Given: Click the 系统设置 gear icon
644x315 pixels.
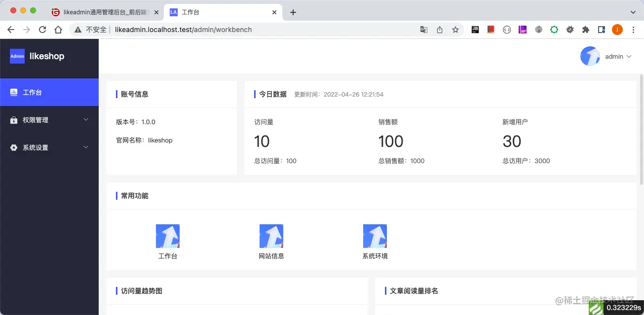Looking at the screenshot, I should pyautogui.click(x=13, y=147).
